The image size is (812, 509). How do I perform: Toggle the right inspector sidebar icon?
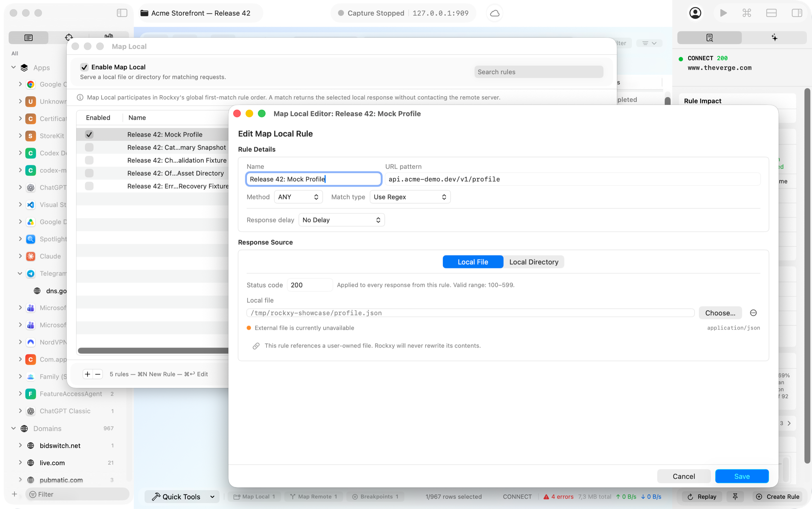[796, 13]
